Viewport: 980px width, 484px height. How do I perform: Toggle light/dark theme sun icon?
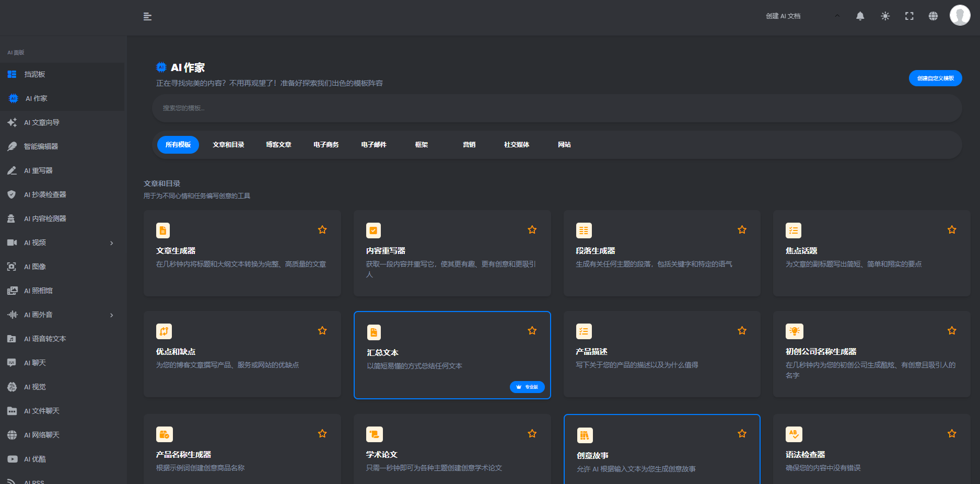pos(885,16)
